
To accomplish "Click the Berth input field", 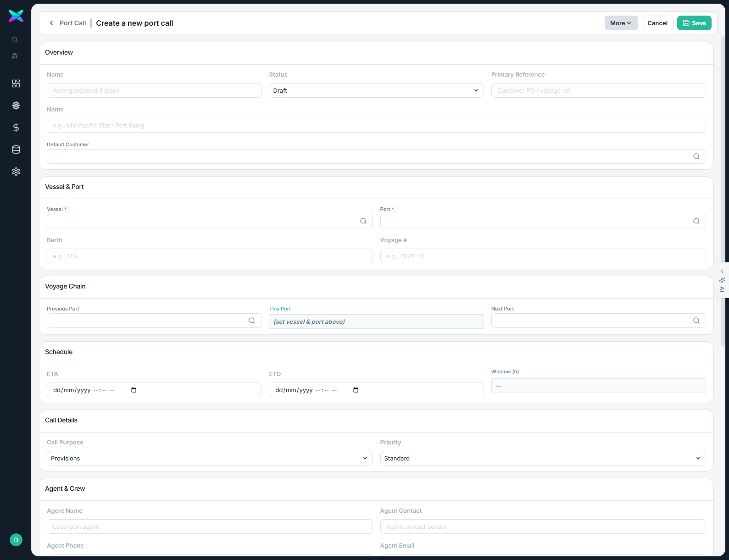I will coord(210,256).
